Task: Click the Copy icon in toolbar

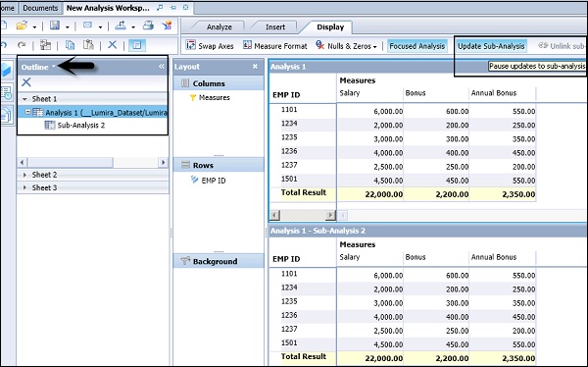Action: click(x=70, y=45)
